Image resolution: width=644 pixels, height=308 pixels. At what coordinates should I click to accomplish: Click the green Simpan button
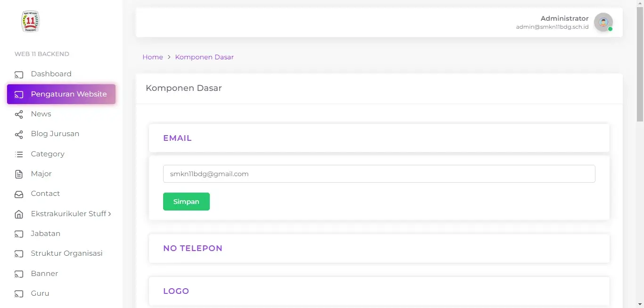click(x=186, y=202)
